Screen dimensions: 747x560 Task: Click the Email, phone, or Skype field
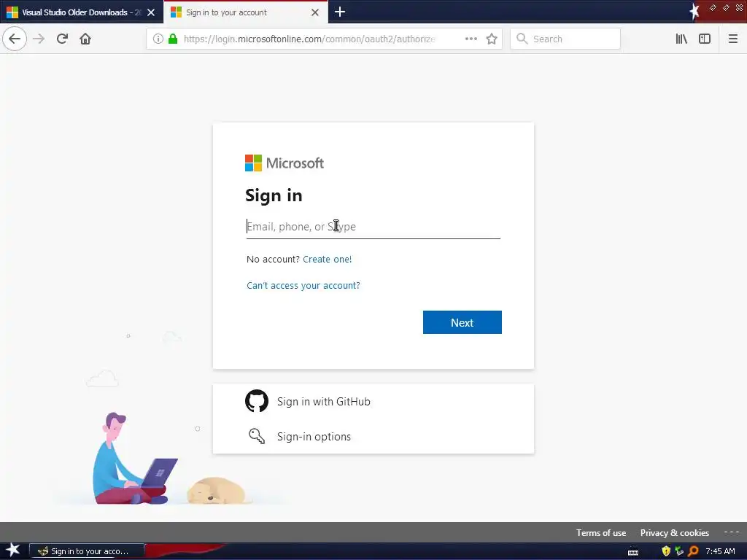373,227
